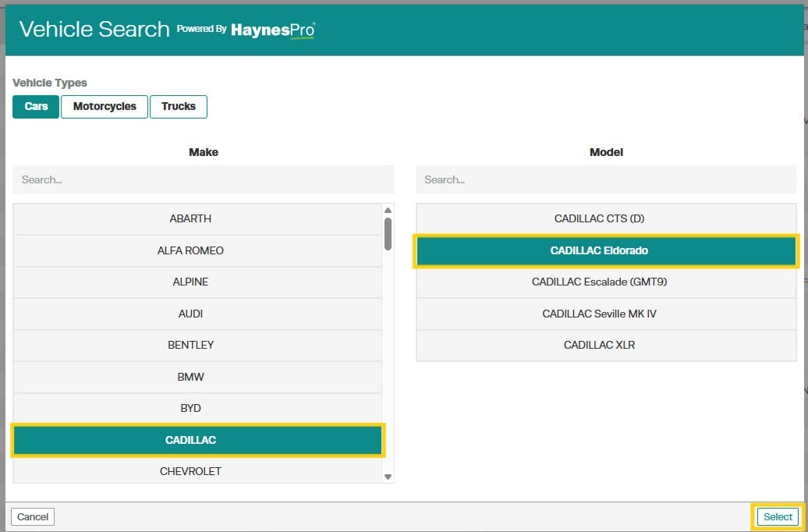The image size is (808, 532).
Task: Choose BENTLEY in the Make list
Action: (197, 346)
